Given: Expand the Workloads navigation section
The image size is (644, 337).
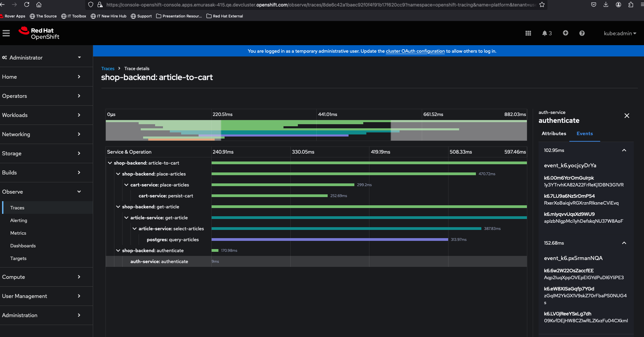Looking at the screenshot, I should coord(46,115).
